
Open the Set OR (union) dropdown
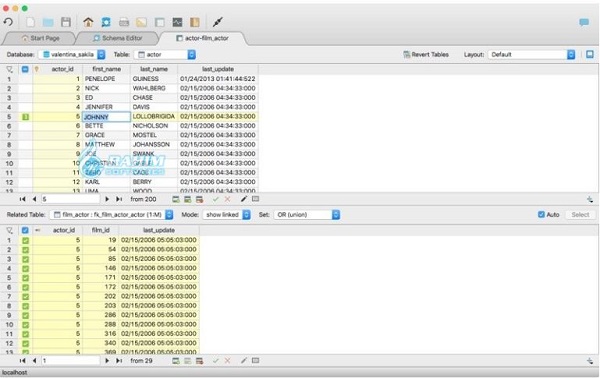[307, 215]
